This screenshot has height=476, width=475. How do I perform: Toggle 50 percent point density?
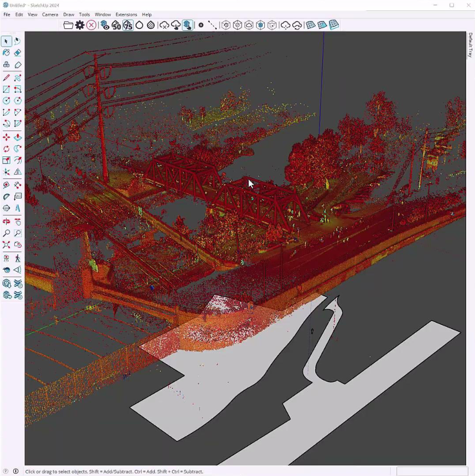[116, 25]
